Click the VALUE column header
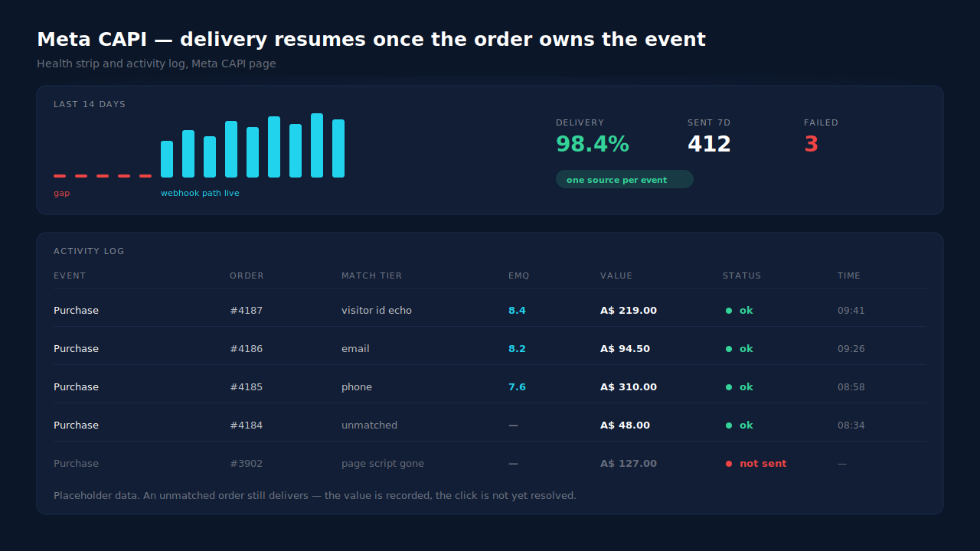 click(616, 275)
